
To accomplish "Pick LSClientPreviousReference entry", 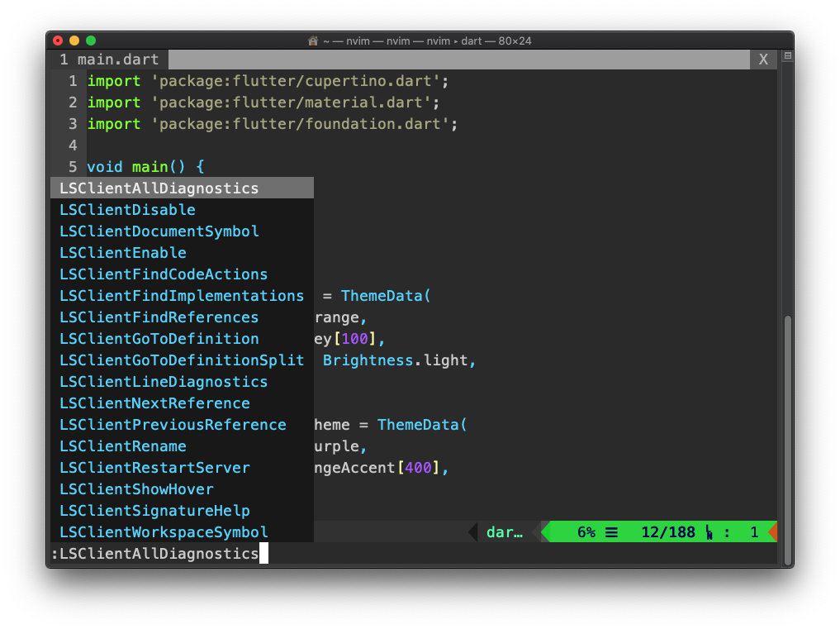I will (183, 424).
